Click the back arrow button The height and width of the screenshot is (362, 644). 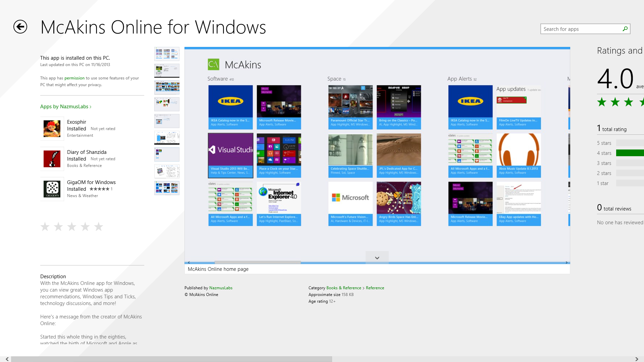coord(20,27)
